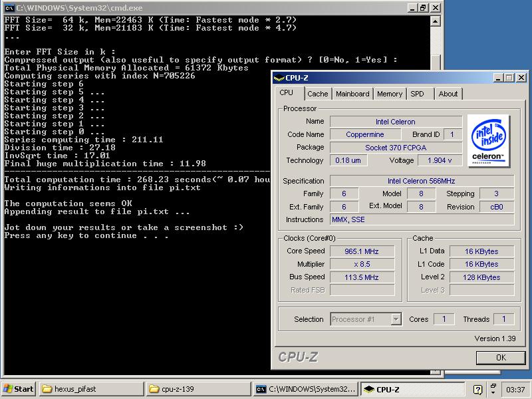Click the OK button in CPU-Z
Viewport: 532px width, 399px height.
pos(501,358)
